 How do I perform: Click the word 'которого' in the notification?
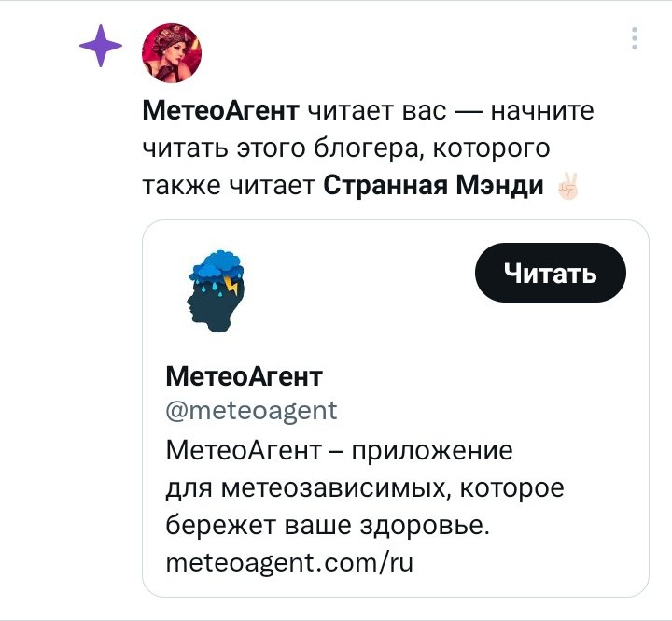491,148
